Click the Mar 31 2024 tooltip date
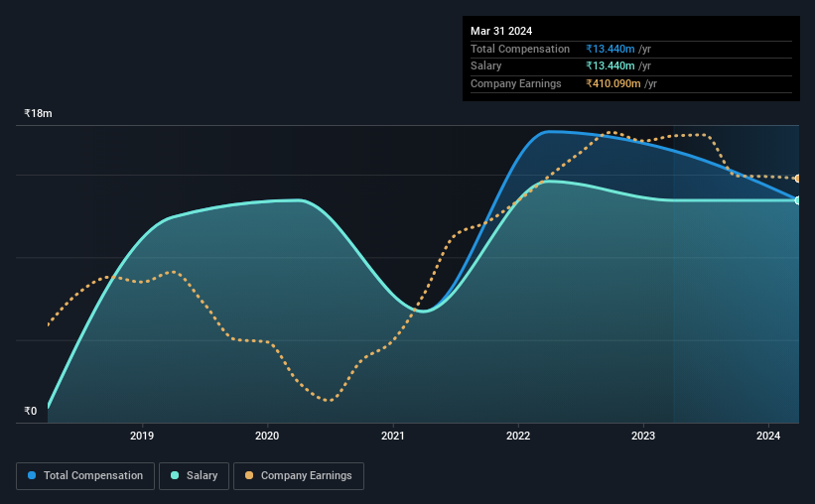 pos(501,31)
